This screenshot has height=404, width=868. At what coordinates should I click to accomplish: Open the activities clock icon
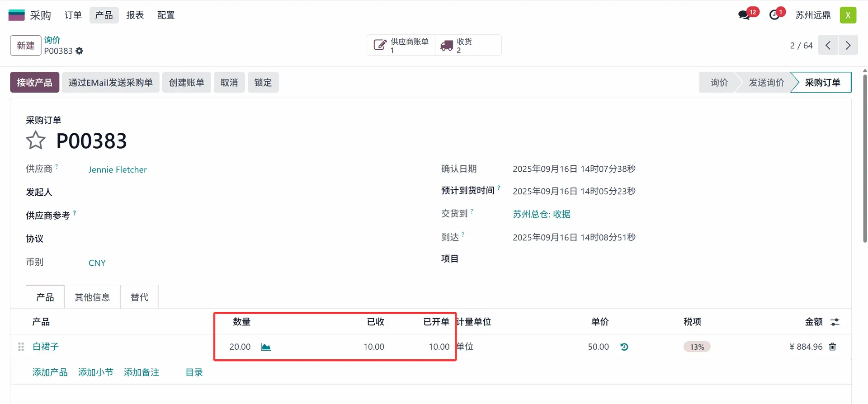pos(774,15)
